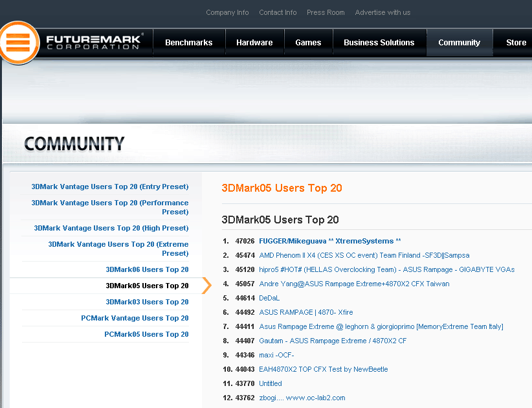532x408 pixels.
Task: Select the Games navigation item
Action: pyautogui.click(x=308, y=43)
